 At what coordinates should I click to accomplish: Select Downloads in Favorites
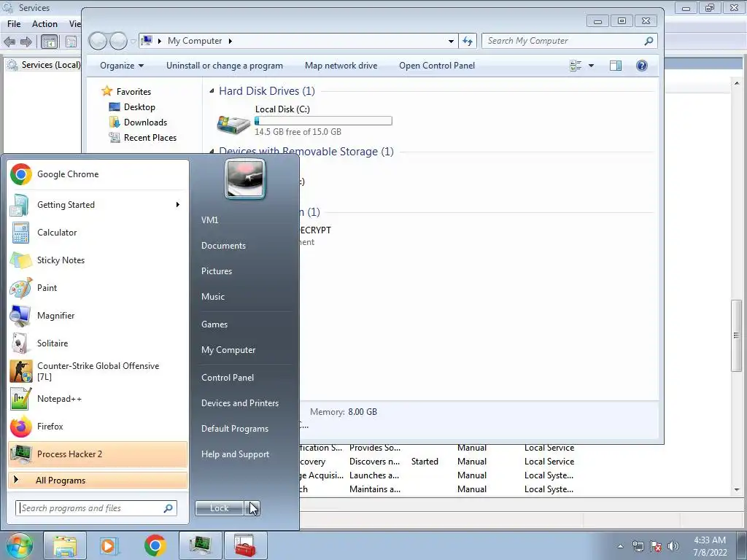145,122
